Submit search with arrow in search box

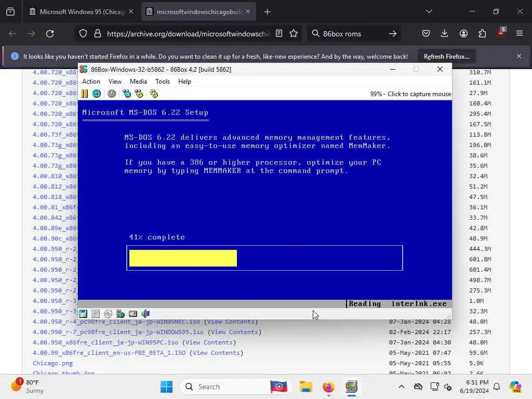point(393,34)
